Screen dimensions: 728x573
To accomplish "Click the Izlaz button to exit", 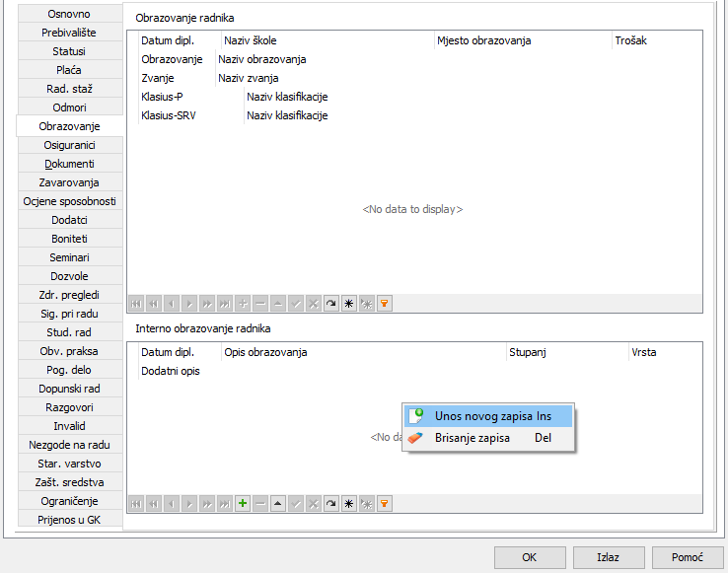I will (x=609, y=557).
